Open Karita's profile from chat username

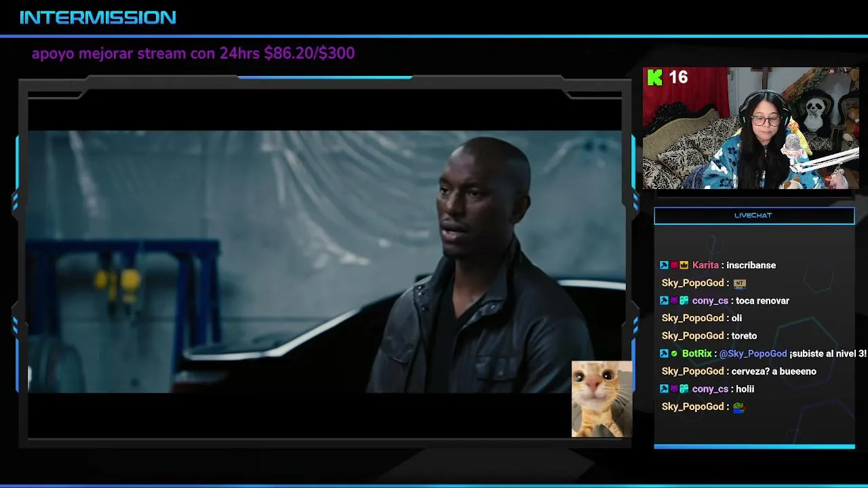coord(705,265)
